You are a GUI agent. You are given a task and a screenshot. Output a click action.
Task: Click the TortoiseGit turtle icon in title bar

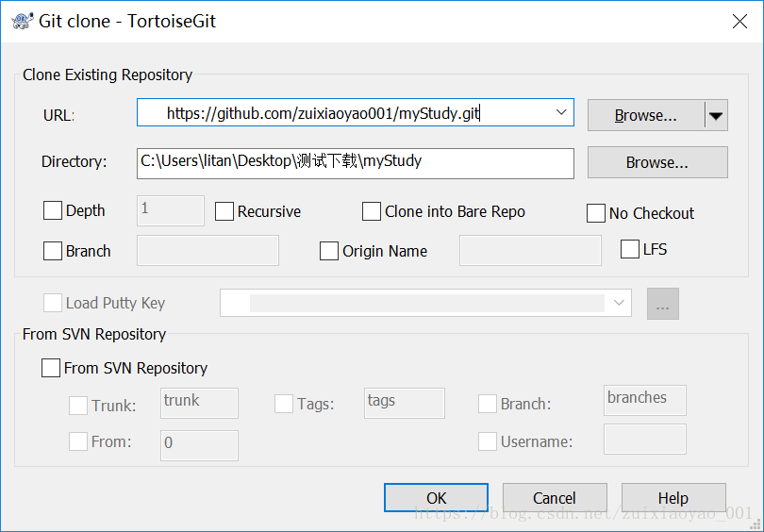[22, 21]
